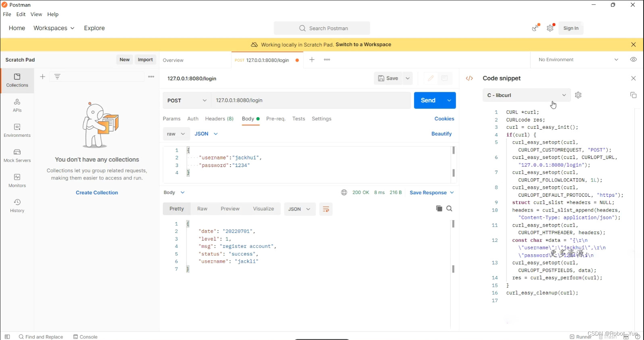This screenshot has height=340, width=644.
Task: Switch response view to Preview
Action: click(x=230, y=209)
